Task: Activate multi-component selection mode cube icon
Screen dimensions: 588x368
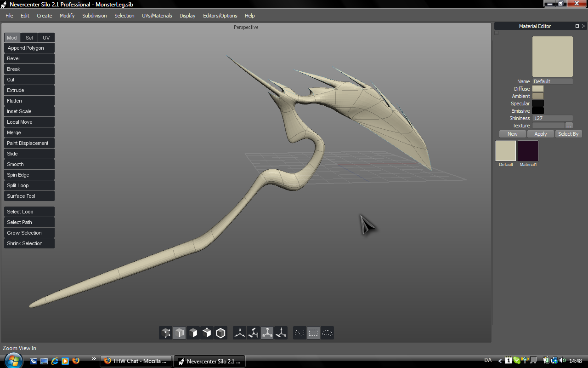Action: click(207, 333)
